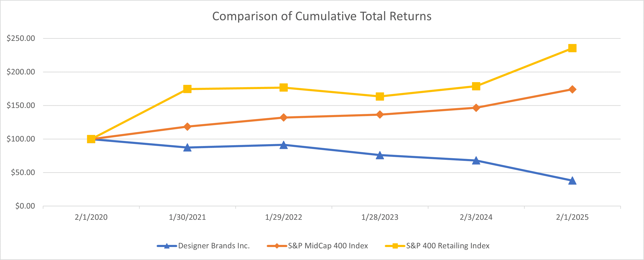Select the starting square marker at 2/1/2020
The height and width of the screenshot is (260, 644).
91,139
